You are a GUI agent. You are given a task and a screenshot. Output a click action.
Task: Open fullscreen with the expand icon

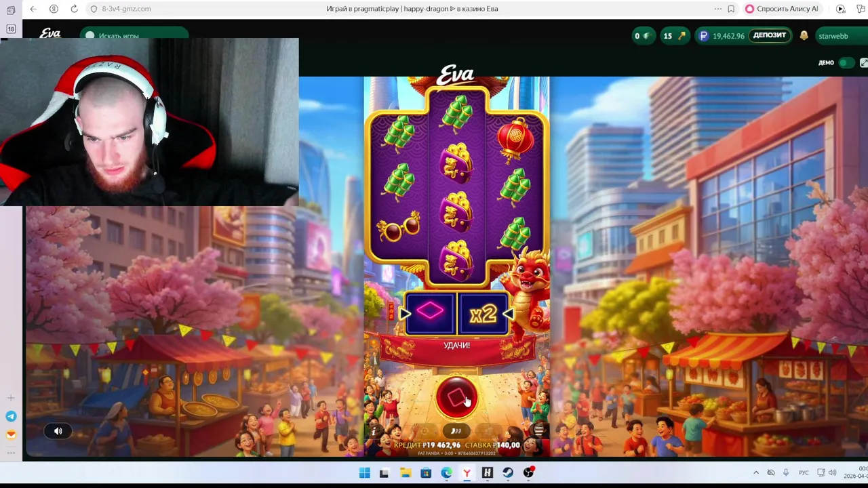[x=863, y=62]
